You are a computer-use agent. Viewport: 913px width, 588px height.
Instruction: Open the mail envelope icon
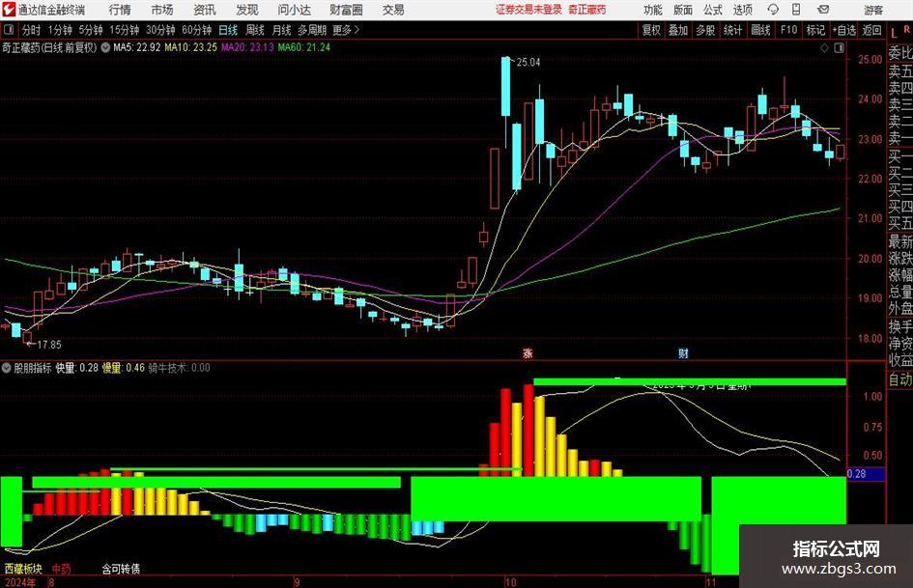tap(823, 10)
